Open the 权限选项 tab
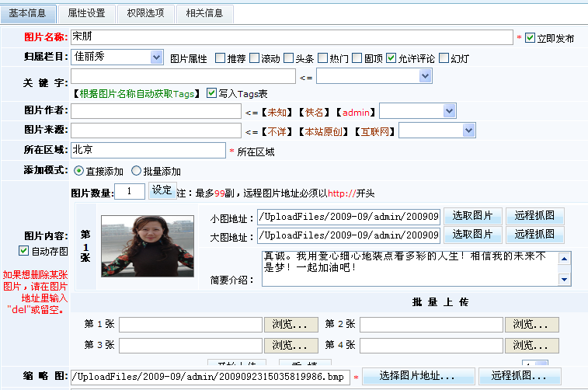The width and height of the screenshot is (588, 390). (145, 13)
